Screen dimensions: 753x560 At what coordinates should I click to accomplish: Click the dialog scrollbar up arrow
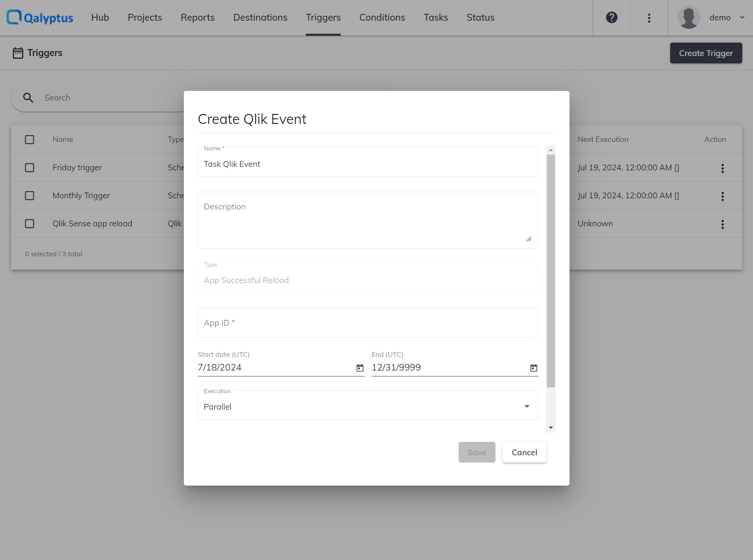click(x=551, y=150)
